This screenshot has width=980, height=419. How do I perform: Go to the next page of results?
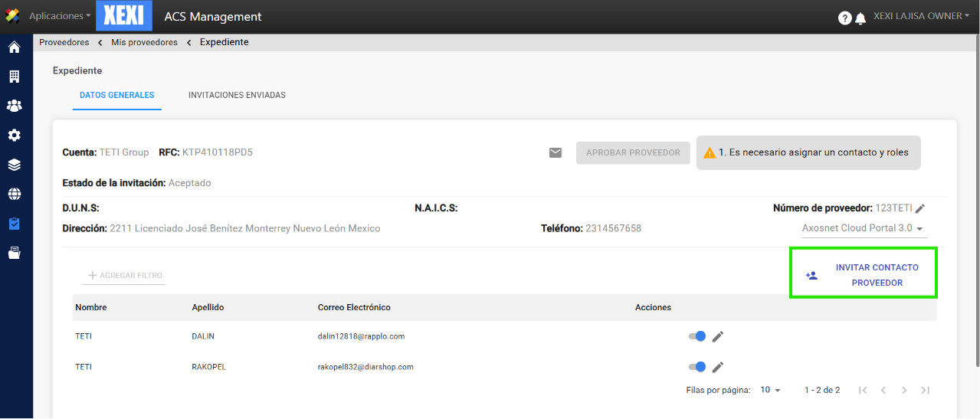tap(904, 390)
